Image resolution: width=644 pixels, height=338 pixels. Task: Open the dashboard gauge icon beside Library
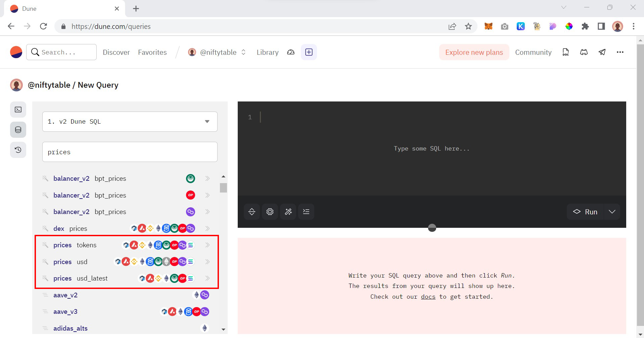tap(291, 52)
